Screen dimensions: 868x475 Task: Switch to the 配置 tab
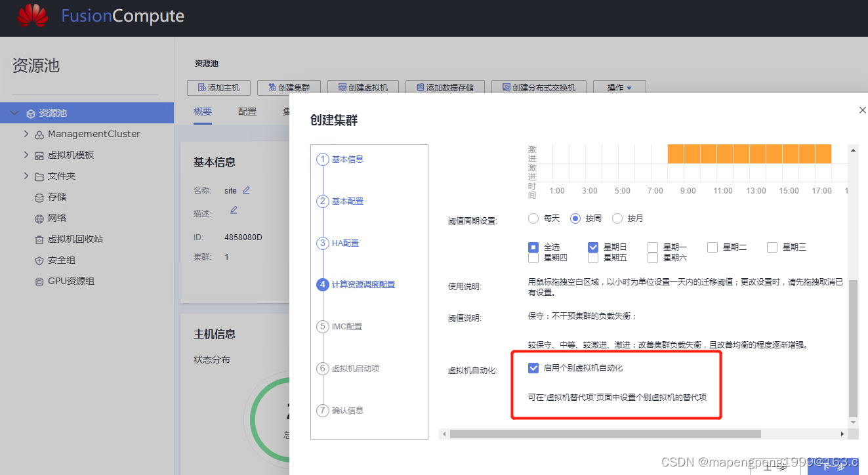tap(247, 112)
